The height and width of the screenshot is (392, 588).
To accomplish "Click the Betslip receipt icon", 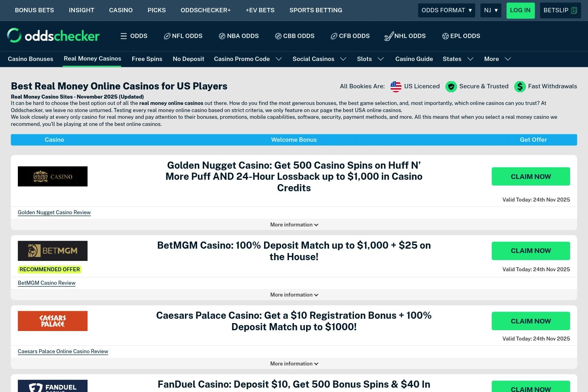I will pyautogui.click(x=574, y=10).
